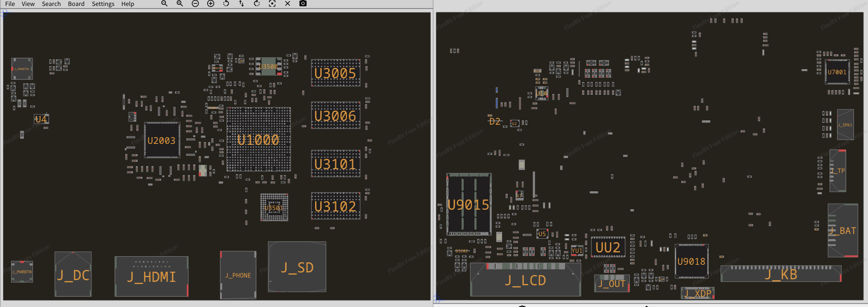Click the zoom out minus-circle icon

point(195,3)
